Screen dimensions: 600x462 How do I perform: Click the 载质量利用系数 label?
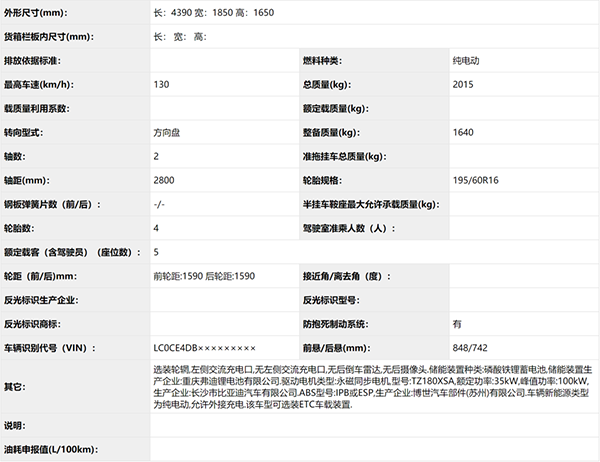[37, 109]
